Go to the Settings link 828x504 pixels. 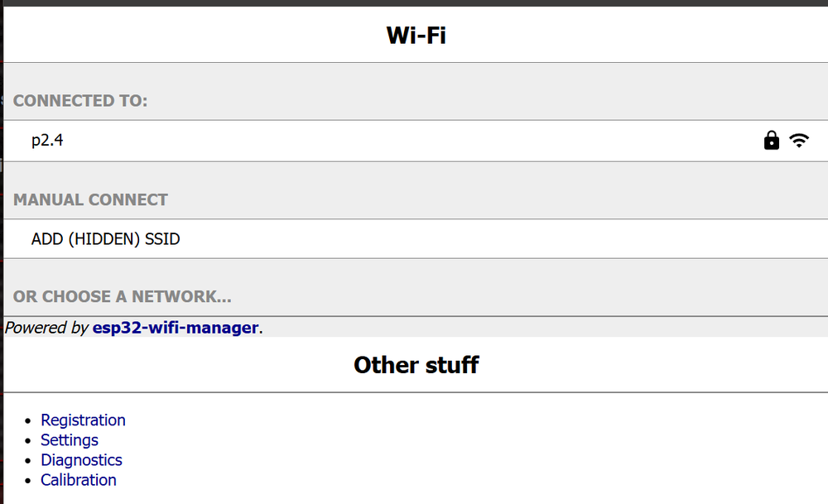point(70,440)
